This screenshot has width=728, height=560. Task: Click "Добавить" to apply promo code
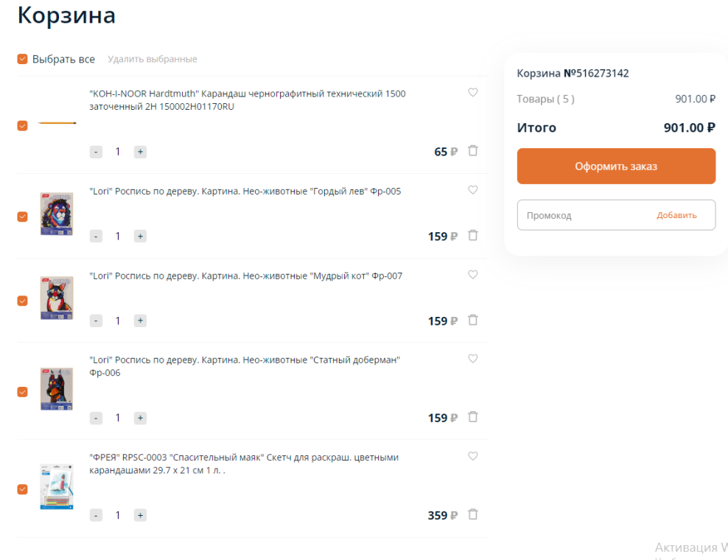tap(676, 215)
